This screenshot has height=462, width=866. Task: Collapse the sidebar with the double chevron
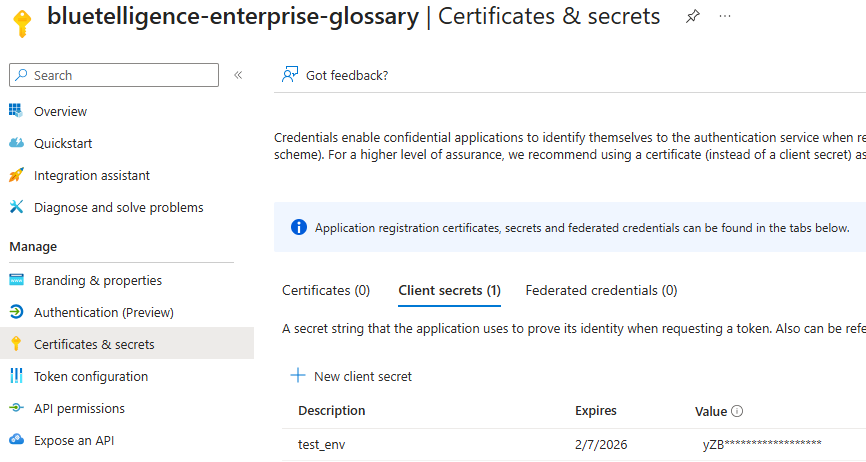238,75
